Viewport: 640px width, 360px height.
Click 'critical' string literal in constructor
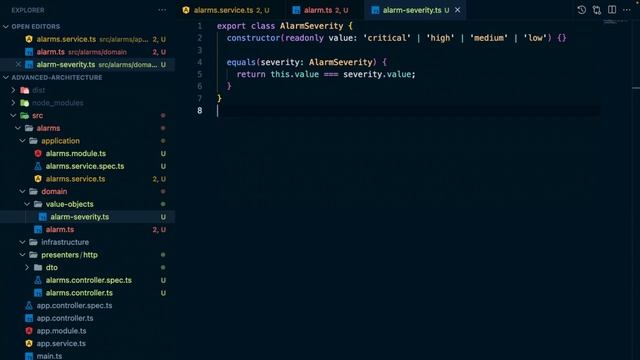[387, 38]
